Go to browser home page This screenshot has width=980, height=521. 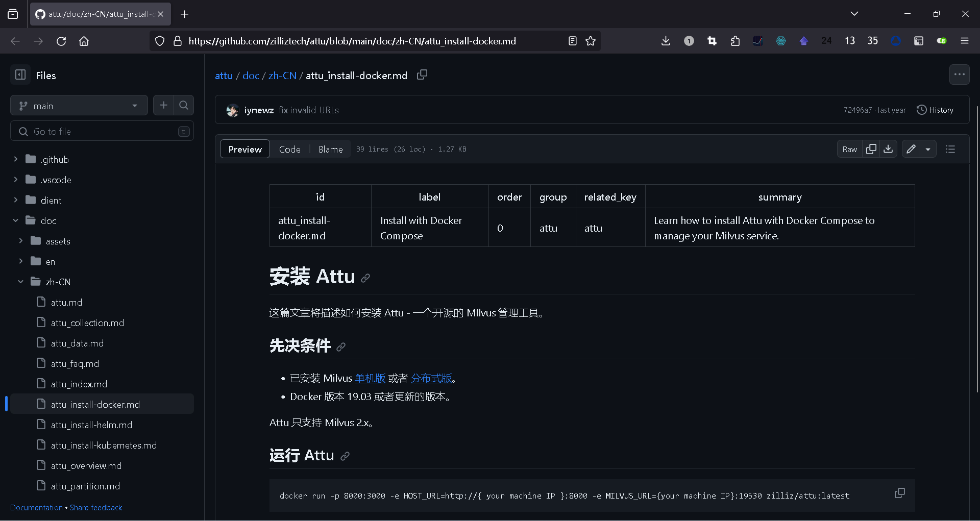pyautogui.click(x=84, y=41)
